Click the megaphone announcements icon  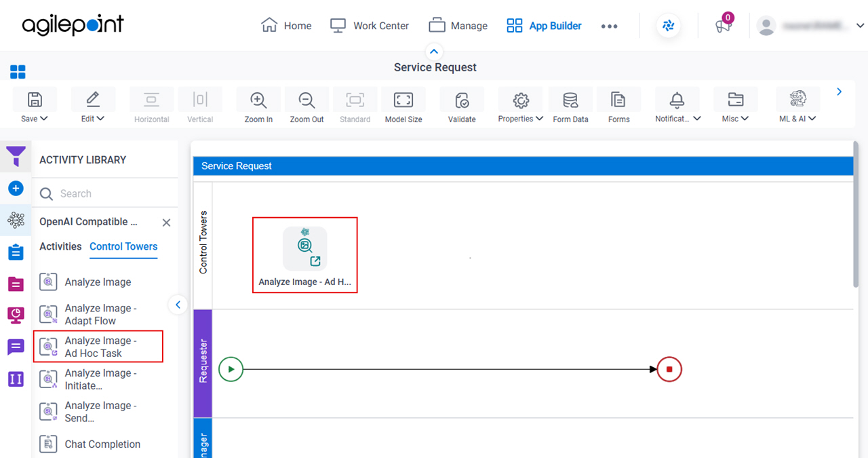723,26
